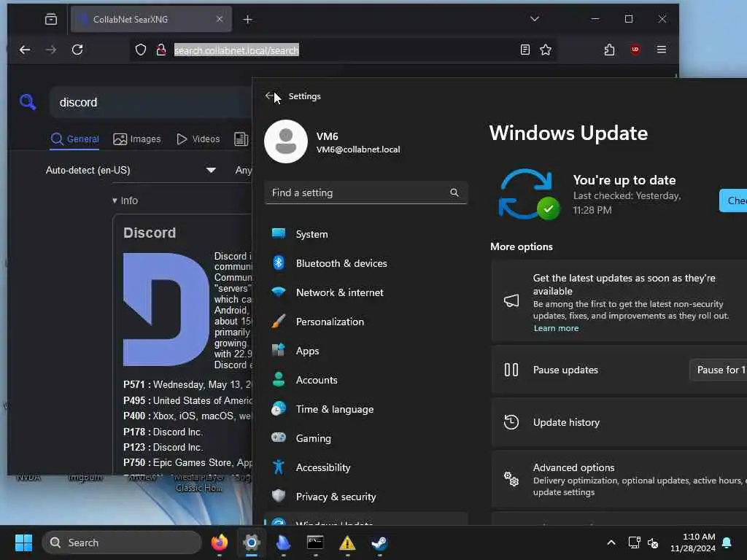Open the Windows Start menu
Image resolution: width=747 pixels, height=560 pixels.
tap(23, 542)
